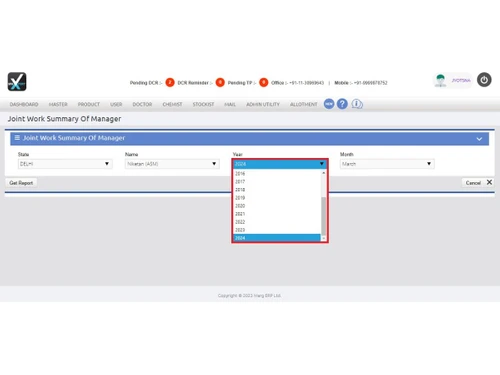500x375 pixels.
Task: Open the Name dropdown showing Niketan (ASM)
Action: [x=172, y=164]
